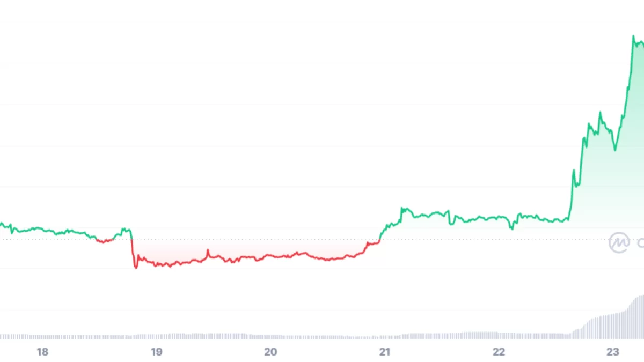The image size is (644, 362).
Task: Click the 21 date marker
Action: coord(385,352)
